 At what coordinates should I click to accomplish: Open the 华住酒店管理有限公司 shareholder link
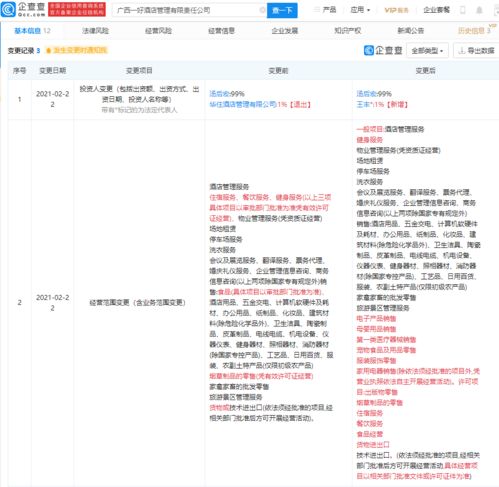(243, 104)
